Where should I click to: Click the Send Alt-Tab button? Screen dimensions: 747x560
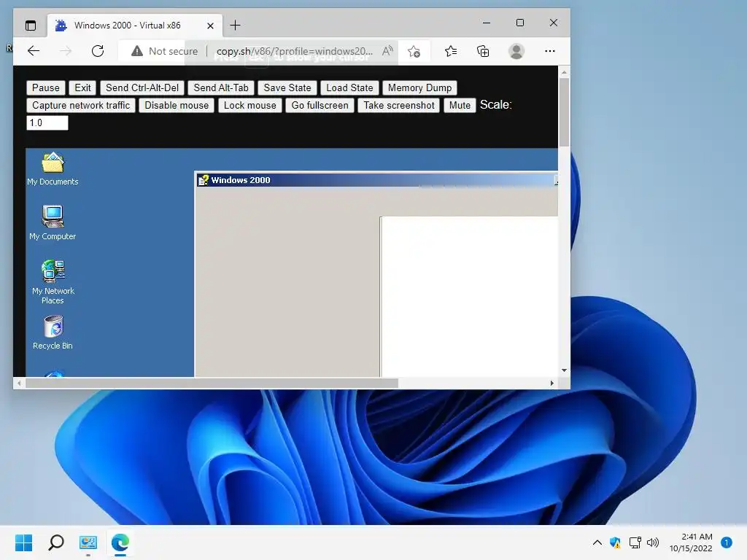coord(221,87)
